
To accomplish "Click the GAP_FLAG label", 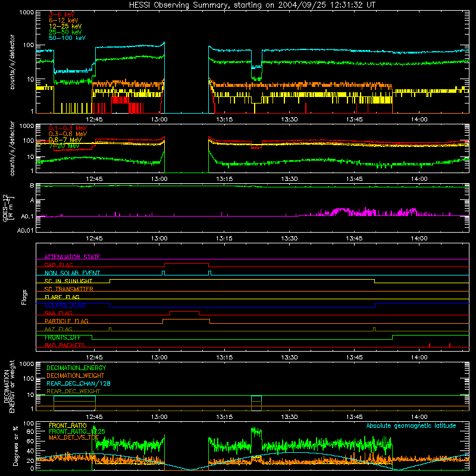I will [x=58, y=265].
